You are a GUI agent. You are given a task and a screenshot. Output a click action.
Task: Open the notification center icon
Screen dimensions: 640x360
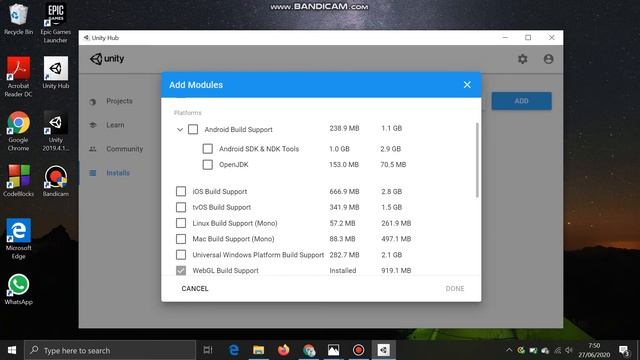tap(624, 350)
